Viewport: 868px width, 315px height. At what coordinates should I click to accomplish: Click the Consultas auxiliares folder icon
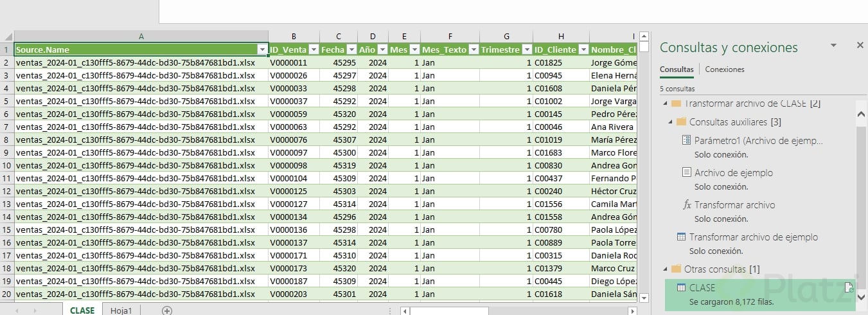(x=681, y=122)
